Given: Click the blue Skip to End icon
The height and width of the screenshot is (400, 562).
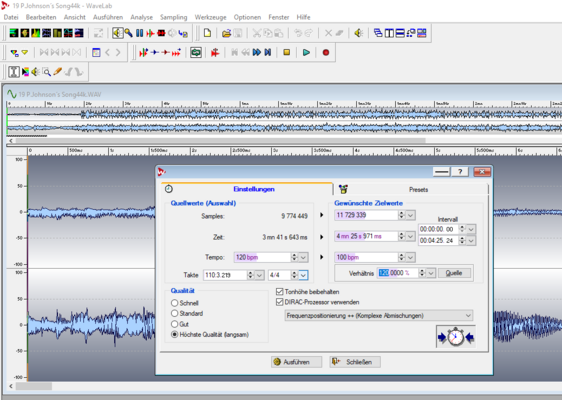Looking at the screenshot, I should [268, 53].
